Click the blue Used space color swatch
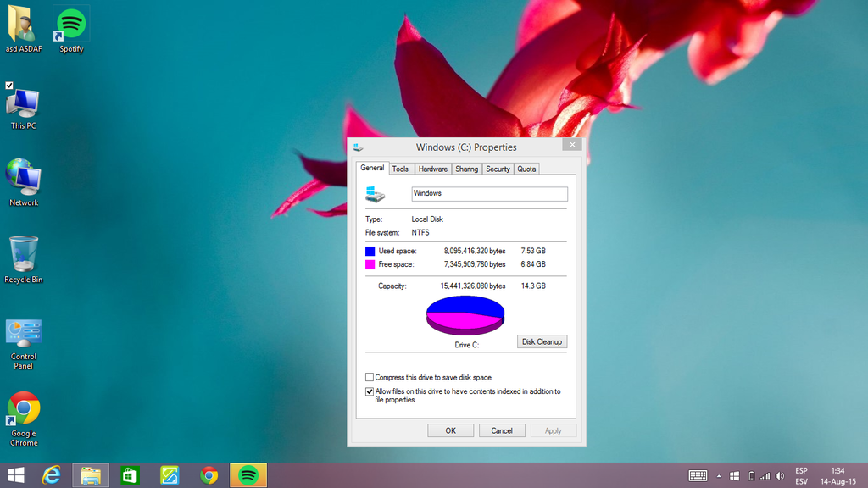This screenshot has width=868, height=488. click(370, 251)
